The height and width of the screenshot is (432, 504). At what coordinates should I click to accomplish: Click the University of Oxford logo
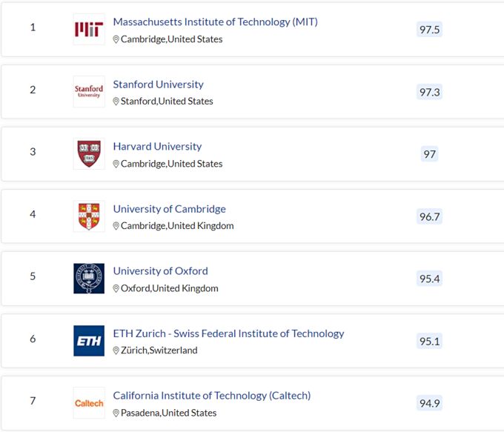click(x=89, y=278)
